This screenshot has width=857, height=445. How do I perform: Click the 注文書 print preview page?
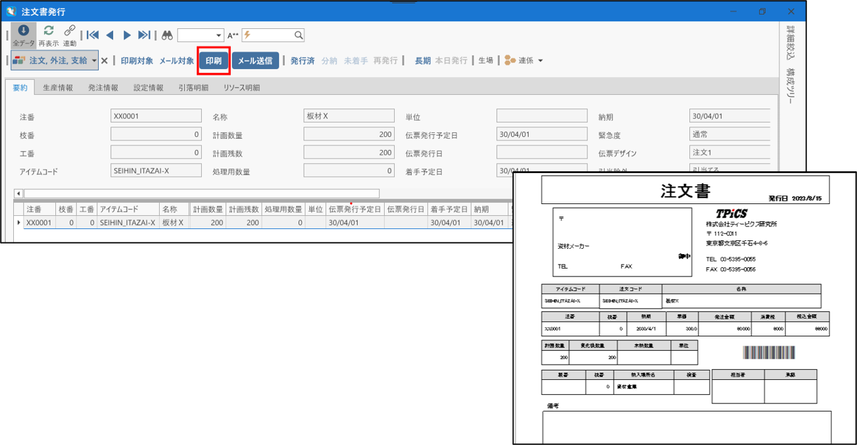(x=685, y=309)
